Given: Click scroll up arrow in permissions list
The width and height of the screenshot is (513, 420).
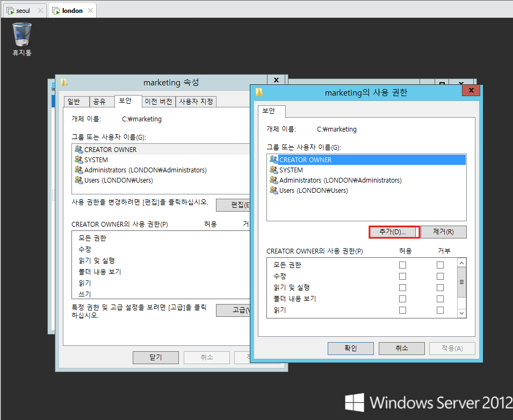Looking at the screenshot, I should click(x=461, y=263).
